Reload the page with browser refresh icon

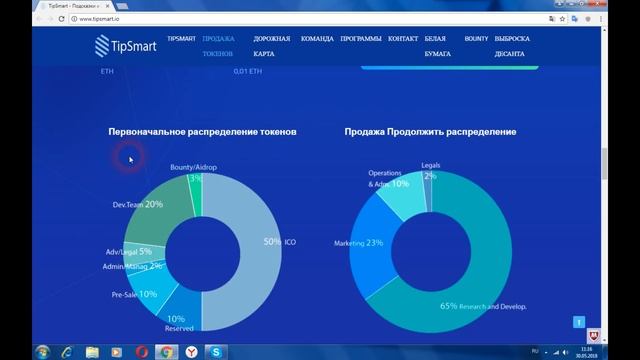point(61,19)
